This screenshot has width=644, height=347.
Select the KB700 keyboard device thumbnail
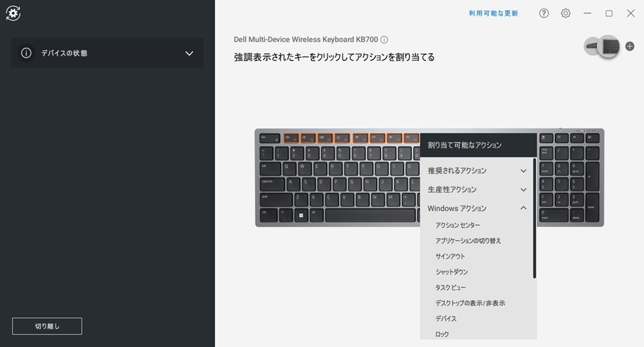608,47
